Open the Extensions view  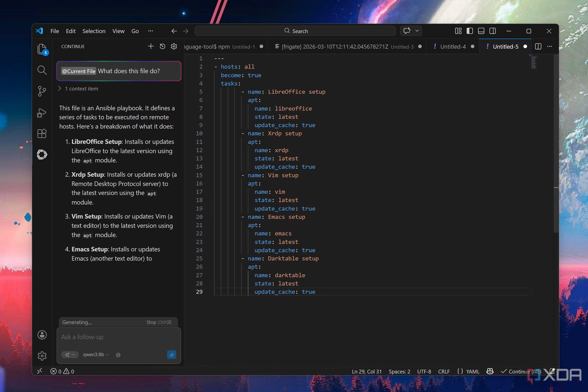coord(42,133)
